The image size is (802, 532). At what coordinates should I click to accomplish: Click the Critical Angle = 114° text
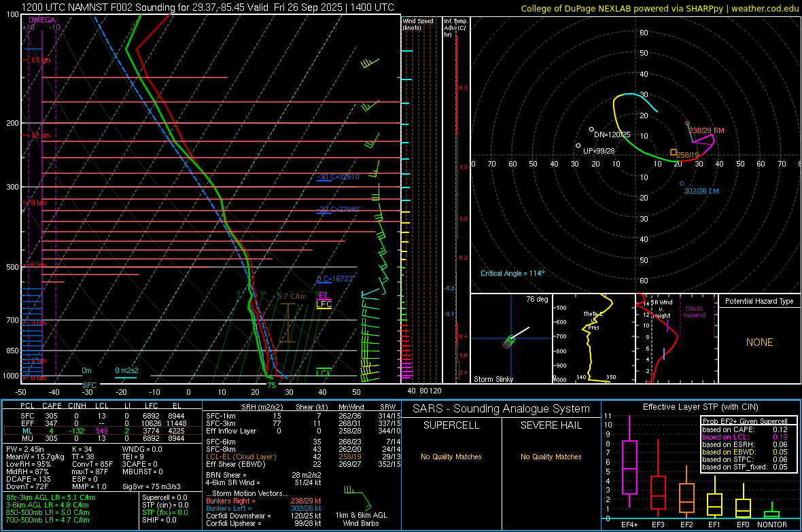pyautogui.click(x=512, y=273)
